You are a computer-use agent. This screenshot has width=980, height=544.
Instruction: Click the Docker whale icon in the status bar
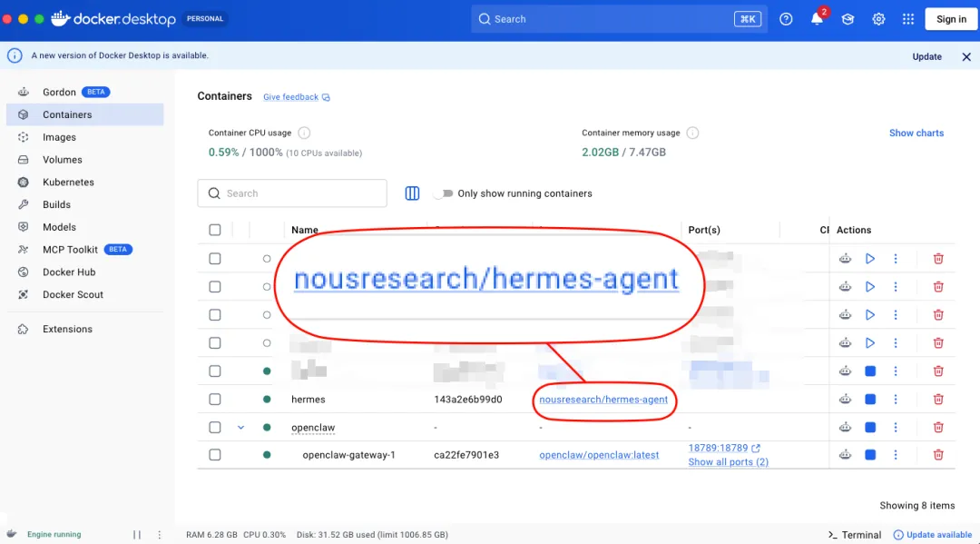(x=12, y=534)
